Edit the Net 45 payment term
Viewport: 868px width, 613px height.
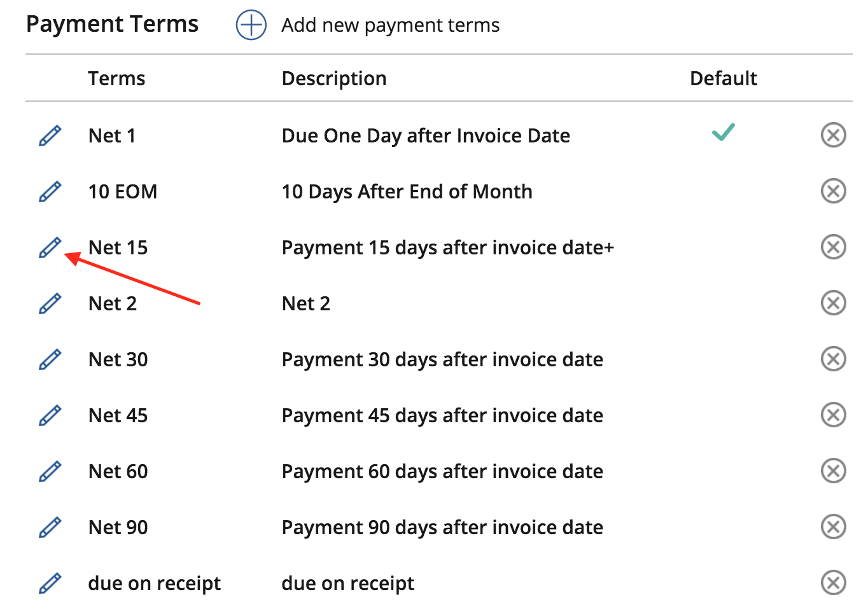click(50, 415)
